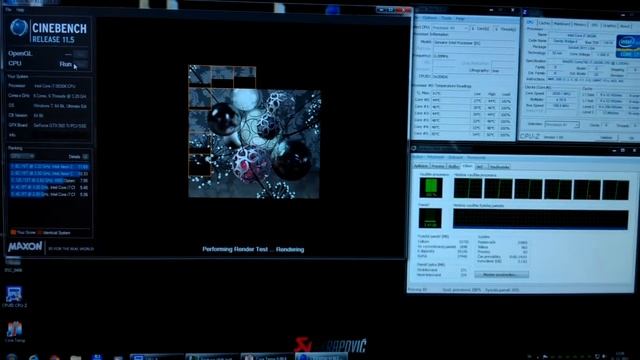Image resolution: width=640 pixels, height=360 pixels.
Task: Switch to the About tab in CPU-Z
Action: (625, 26)
